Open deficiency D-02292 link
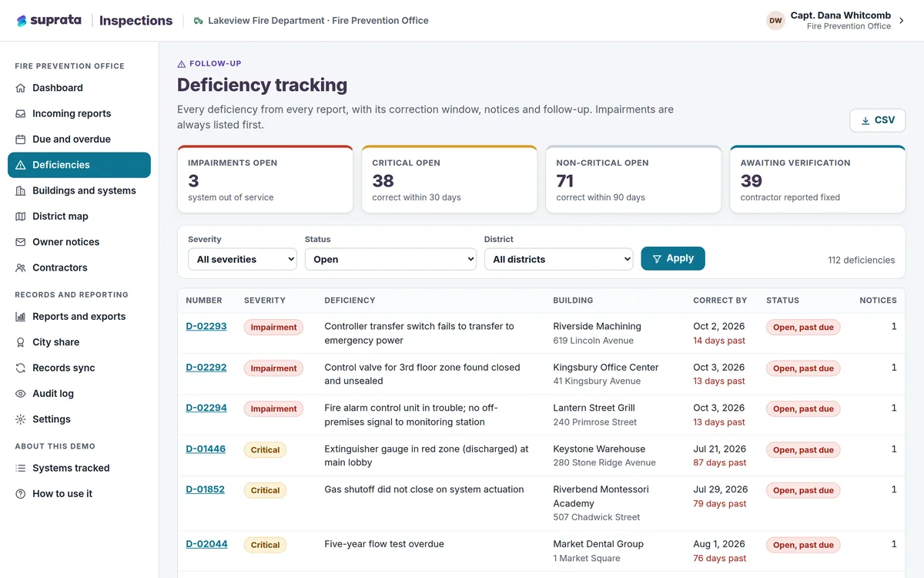The image size is (924, 578). coord(206,367)
